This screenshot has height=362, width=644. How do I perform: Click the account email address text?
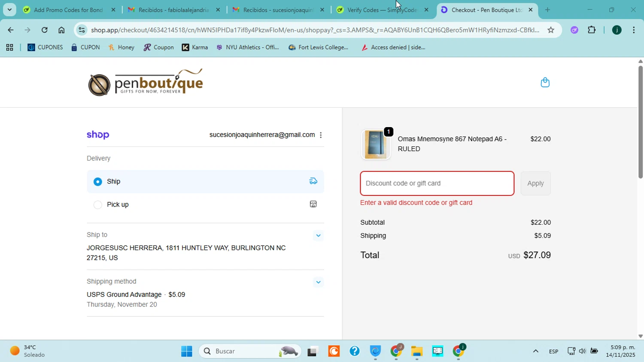pos(262,135)
